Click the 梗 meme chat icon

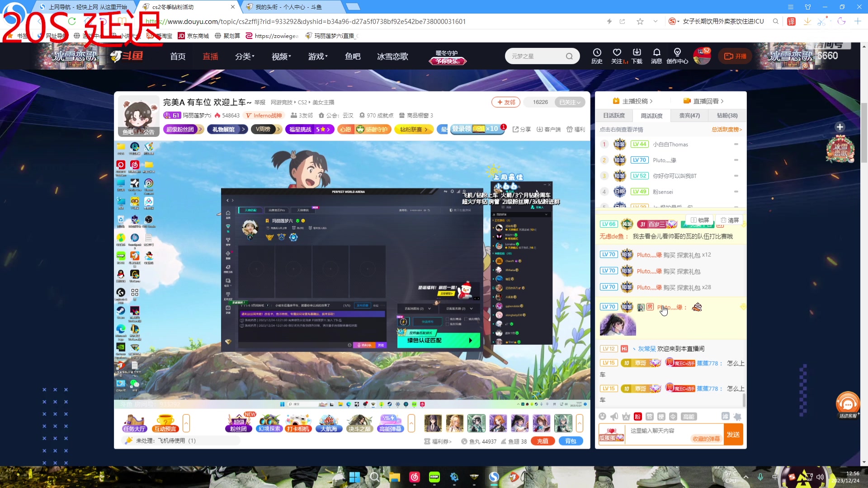coord(661,417)
